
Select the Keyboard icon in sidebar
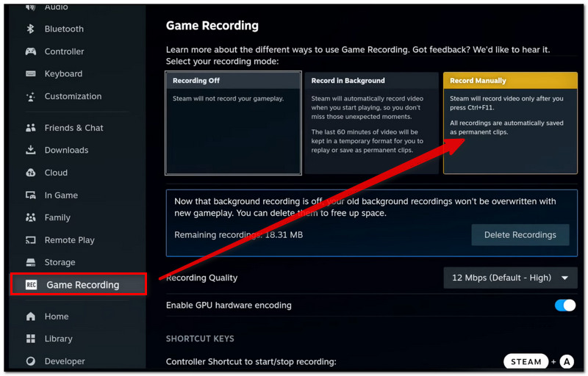point(31,73)
